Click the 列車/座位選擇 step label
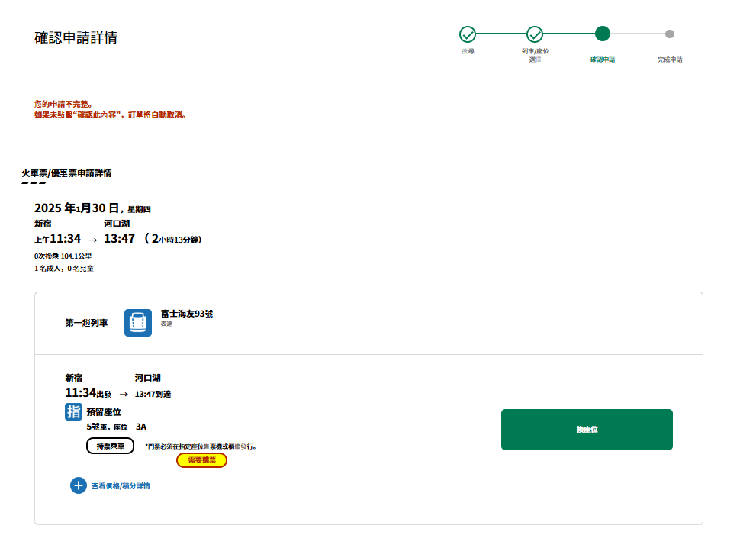Image resolution: width=756 pixels, height=548 pixels. (x=535, y=55)
